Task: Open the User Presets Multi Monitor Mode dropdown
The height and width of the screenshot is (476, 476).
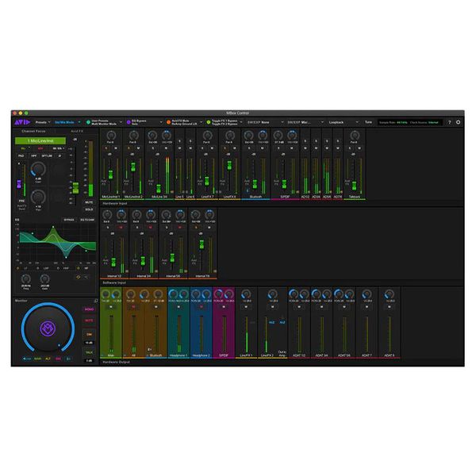Action: (104, 122)
